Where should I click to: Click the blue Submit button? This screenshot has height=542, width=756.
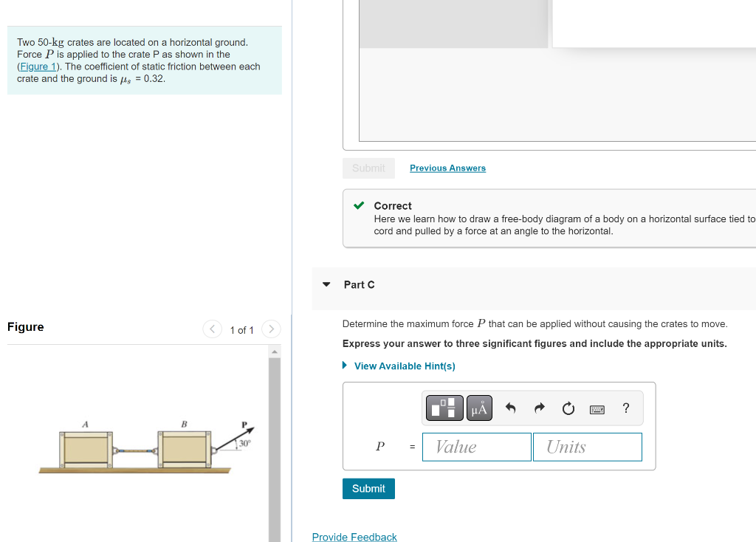tap(368, 488)
